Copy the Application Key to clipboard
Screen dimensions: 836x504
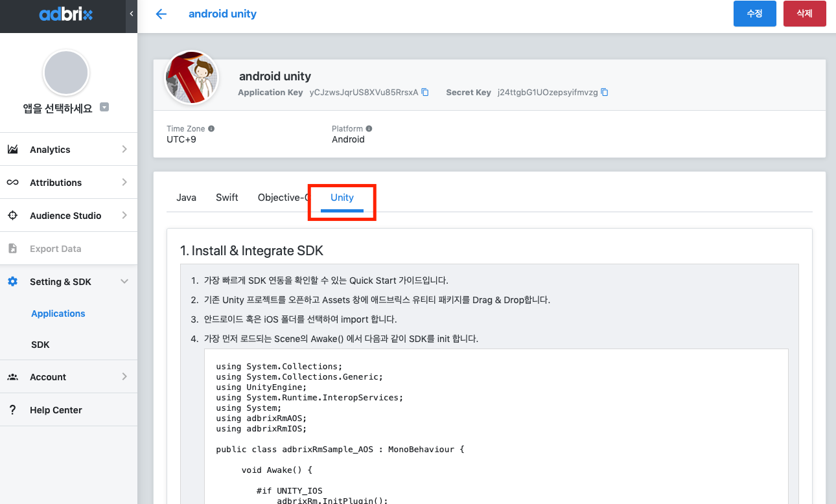coord(425,92)
